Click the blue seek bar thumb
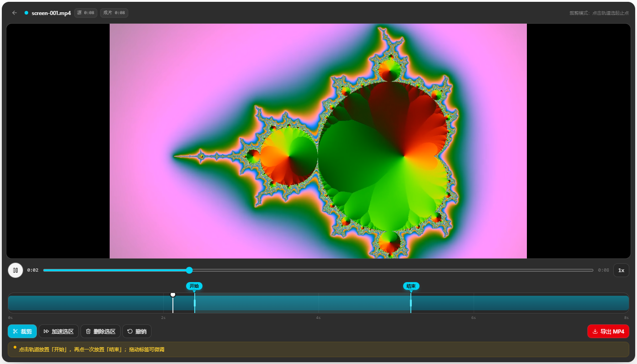This screenshot has width=637, height=364. (x=189, y=270)
